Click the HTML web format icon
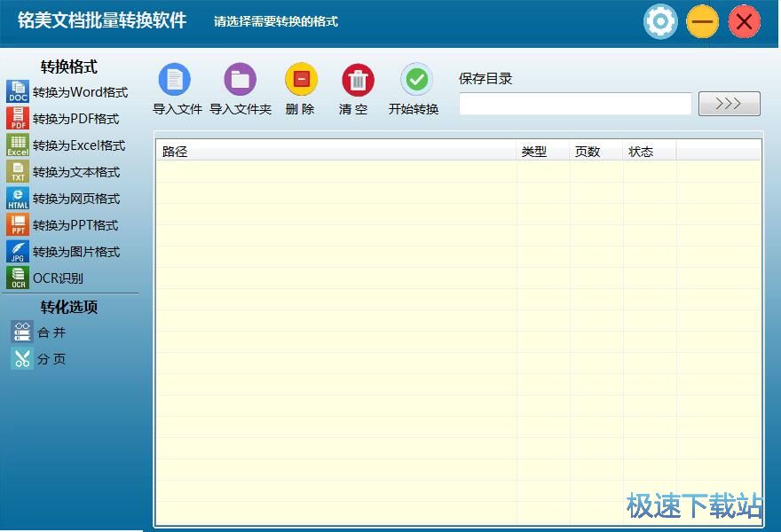The image size is (781, 532). point(18,198)
